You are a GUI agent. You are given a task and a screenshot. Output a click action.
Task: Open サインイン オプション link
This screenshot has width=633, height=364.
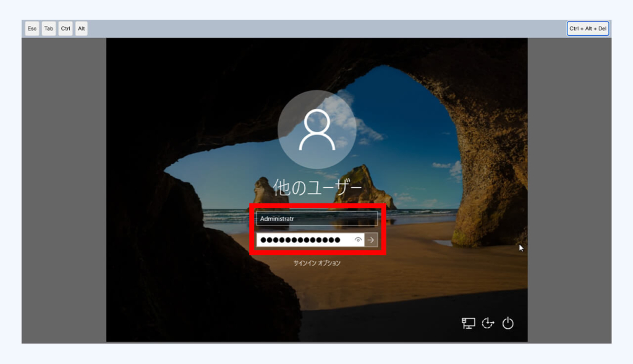[317, 263]
